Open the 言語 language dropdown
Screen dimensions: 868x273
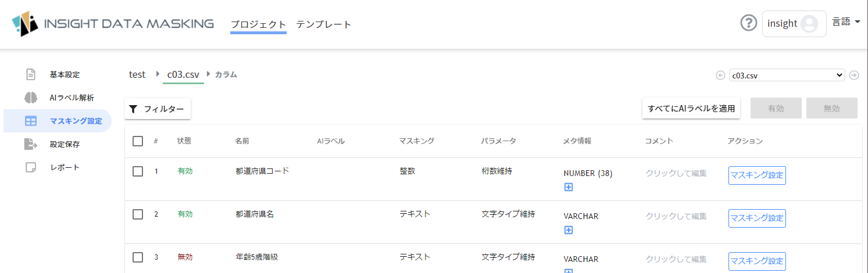[x=846, y=22]
